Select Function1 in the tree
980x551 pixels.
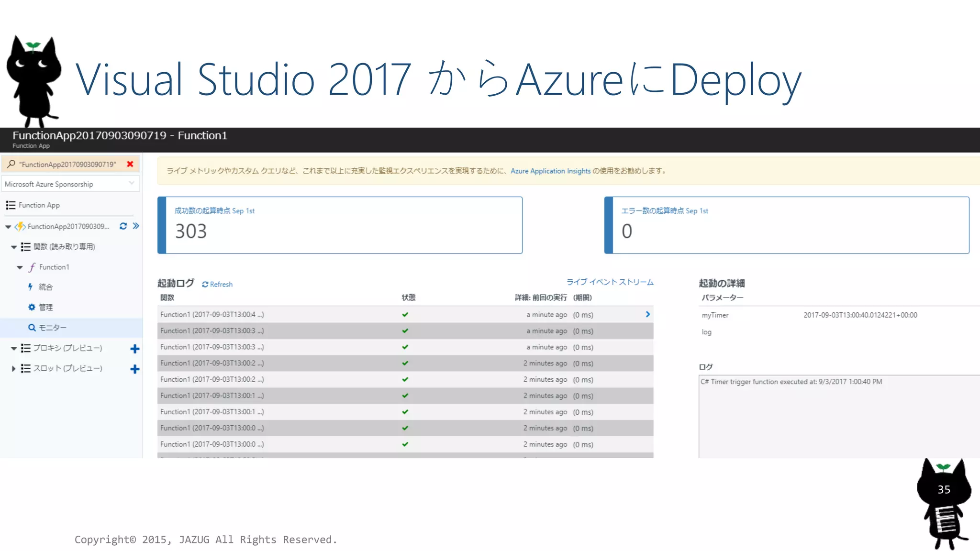pyautogui.click(x=54, y=267)
